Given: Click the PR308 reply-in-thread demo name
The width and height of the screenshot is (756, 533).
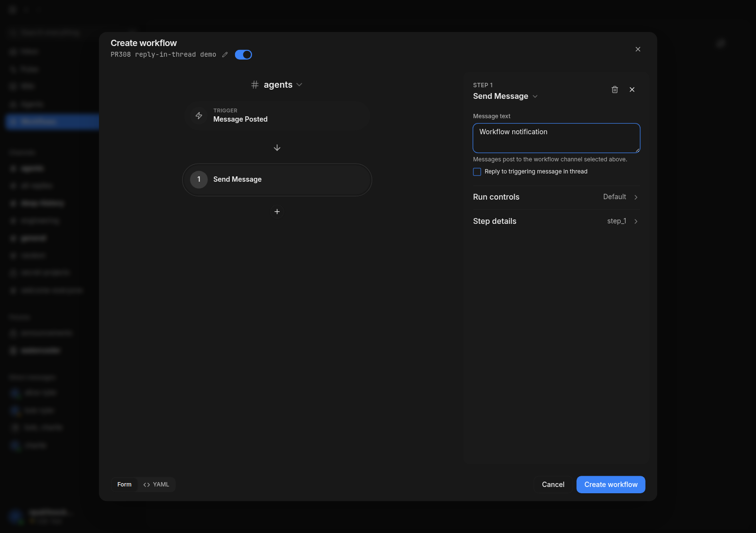Looking at the screenshot, I should tap(163, 55).
